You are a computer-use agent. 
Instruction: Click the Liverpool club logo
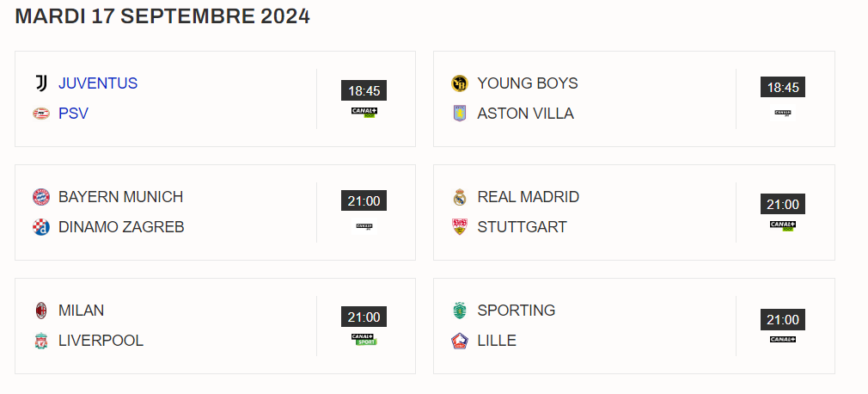click(x=41, y=341)
